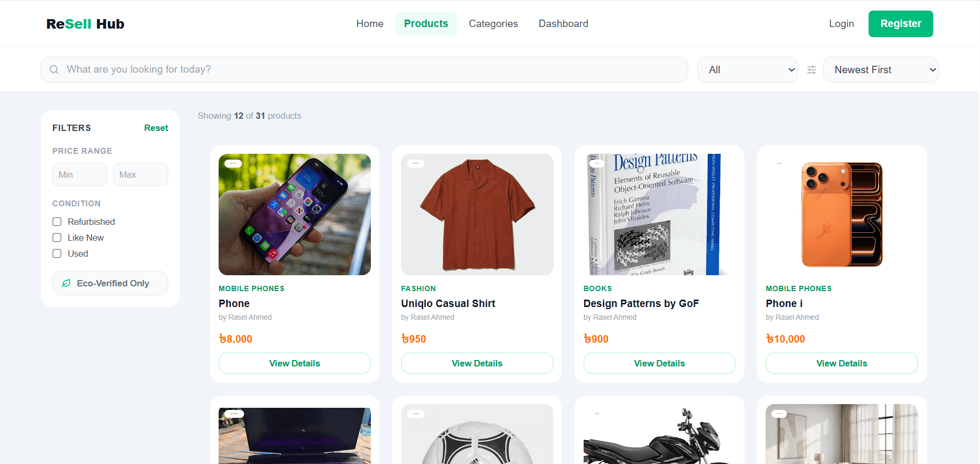Click the search magnifier icon

pos(54,69)
